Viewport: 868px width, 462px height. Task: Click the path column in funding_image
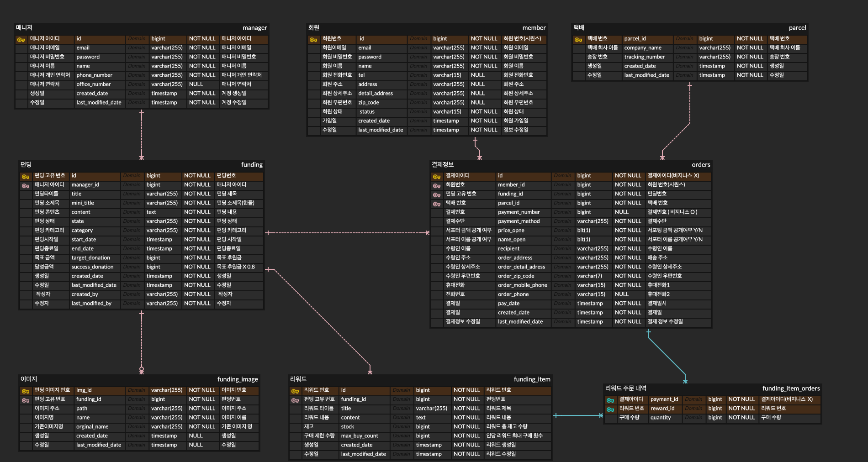(x=81, y=409)
